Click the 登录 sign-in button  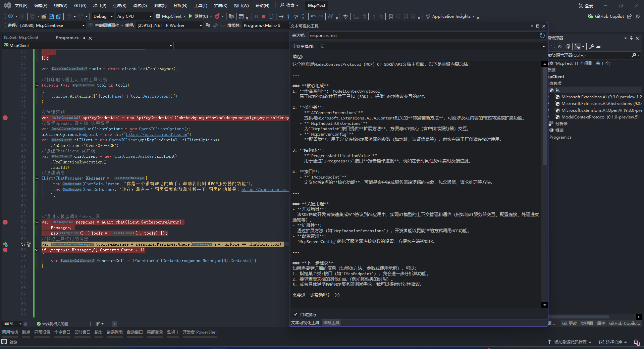point(586,5)
